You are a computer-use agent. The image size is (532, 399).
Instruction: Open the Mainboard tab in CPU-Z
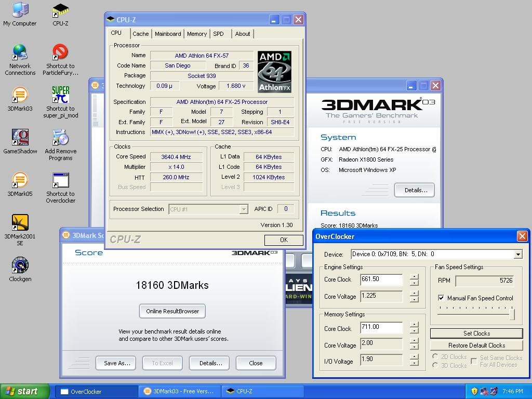coord(168,34)
